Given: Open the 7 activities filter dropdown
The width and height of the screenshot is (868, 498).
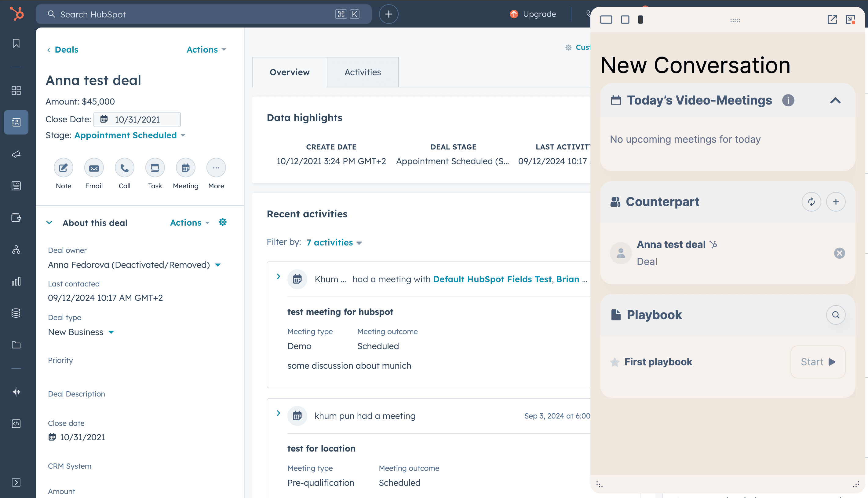Looking at the screenshot, I should 334,242.
